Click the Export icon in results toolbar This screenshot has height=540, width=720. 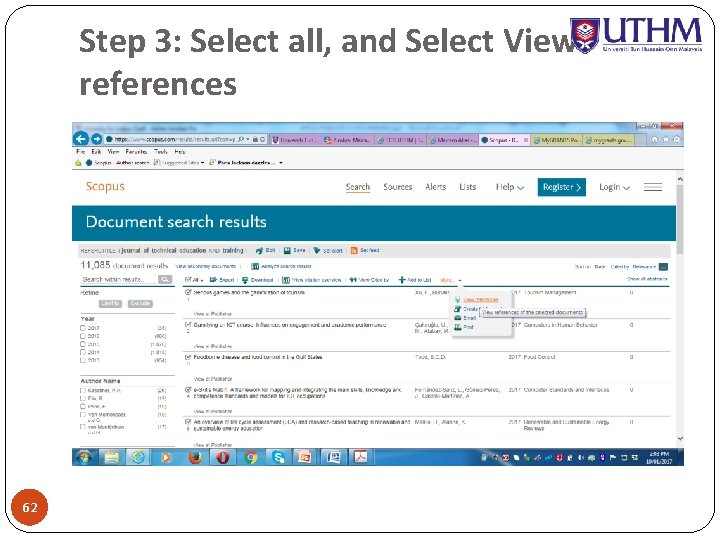(213, 280)
